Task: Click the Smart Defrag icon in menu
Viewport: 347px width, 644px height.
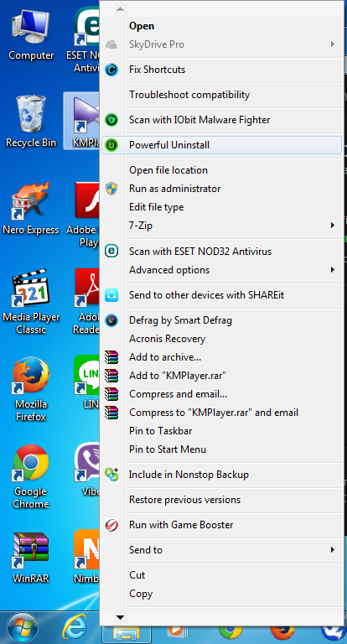Action: (111, 320)
